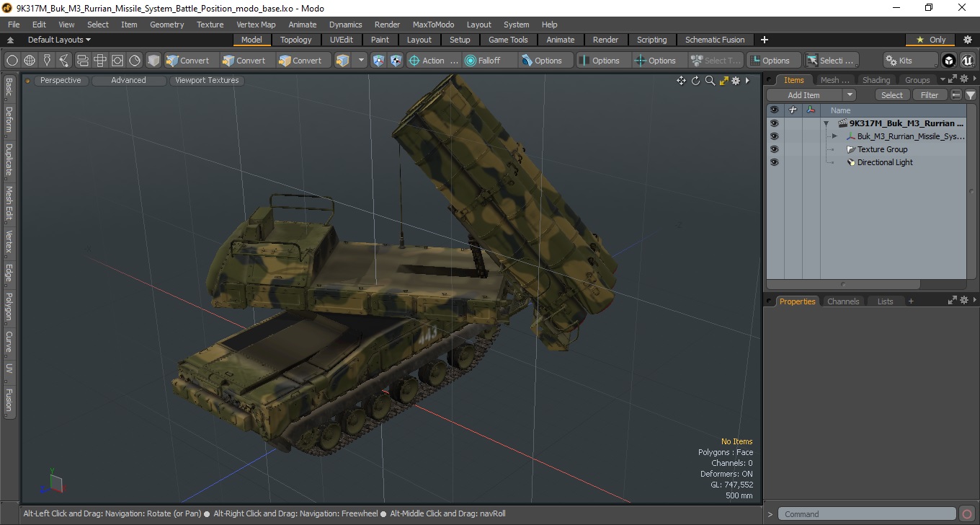Toggle visibility of 9K317M_Buk_M3 scene item

coord(774,123)
